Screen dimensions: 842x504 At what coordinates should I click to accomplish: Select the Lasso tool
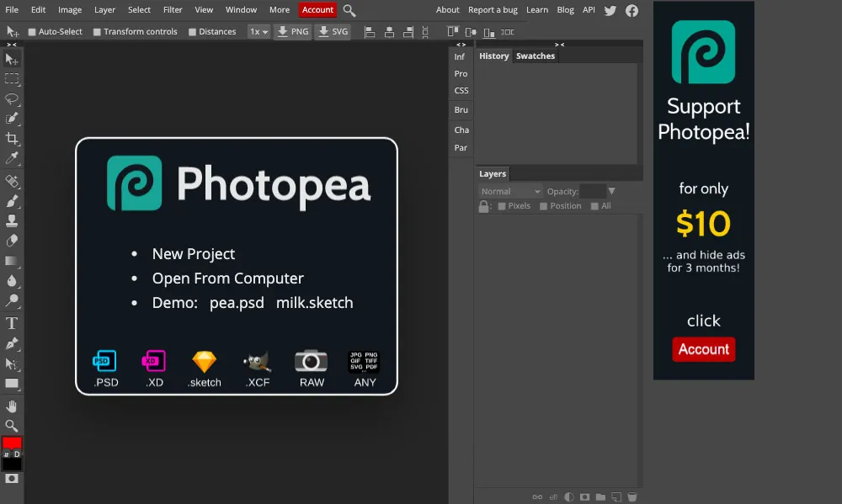pyautogui.click(x=12, y=98)
